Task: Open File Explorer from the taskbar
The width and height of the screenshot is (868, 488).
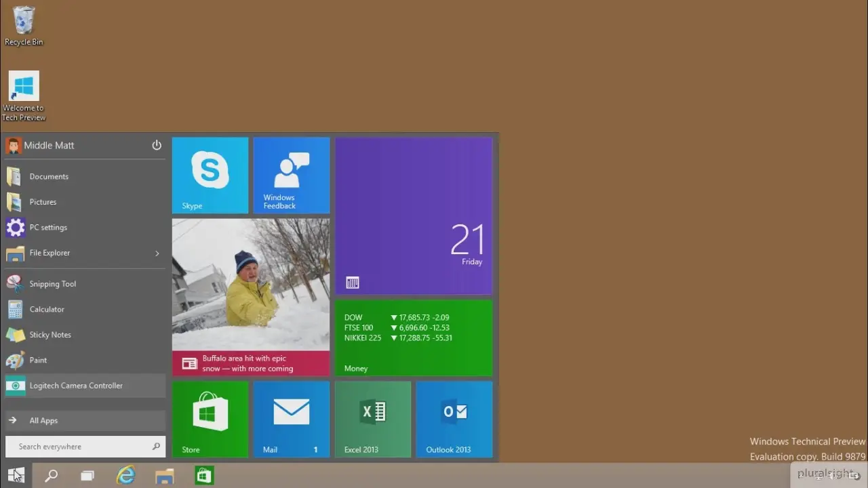Action: pos(164,476)
